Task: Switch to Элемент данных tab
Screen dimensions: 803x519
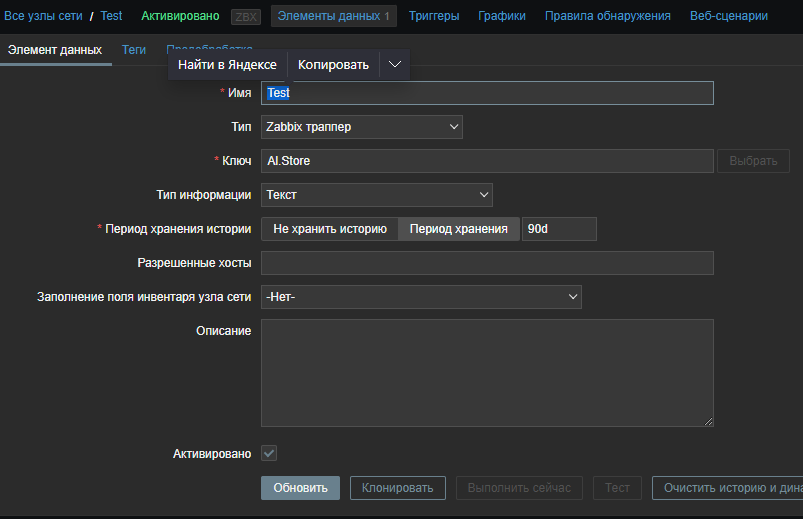Action: [55, 50]
